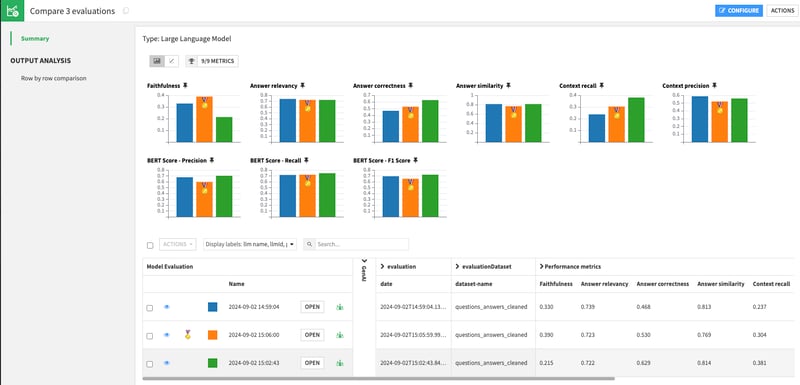The height and width of the screenshot is (385, 800).
Task: Switch to table view icon
Action: (x=171, y=61)
